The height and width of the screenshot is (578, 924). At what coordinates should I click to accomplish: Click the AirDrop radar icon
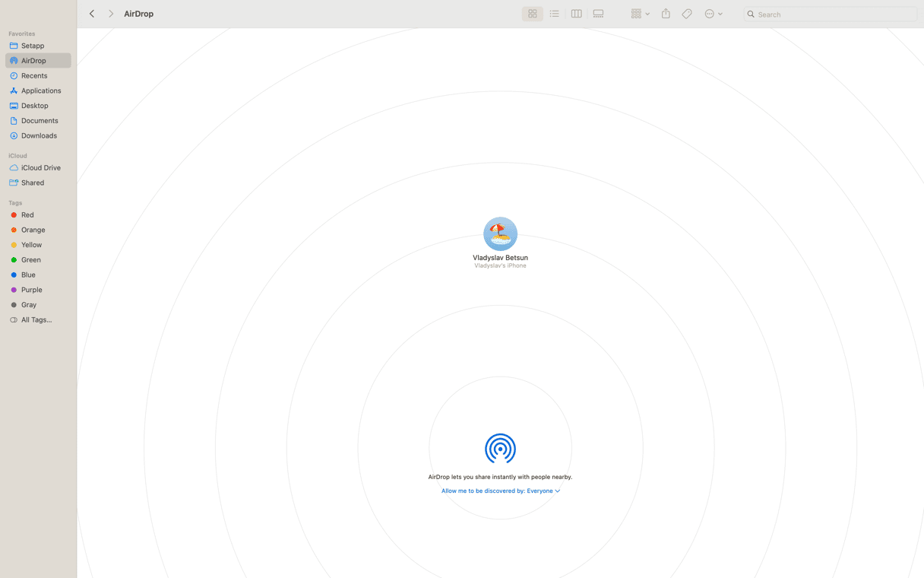click(500, 449)
